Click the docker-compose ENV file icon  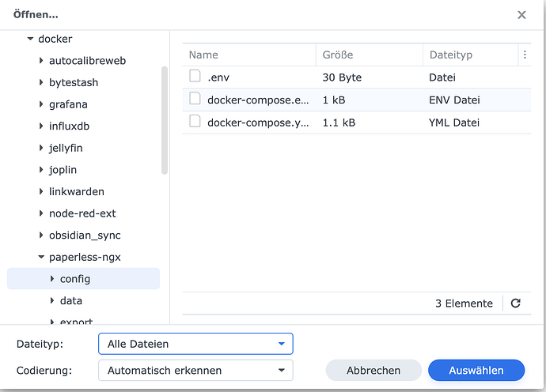[x=195, y=100]
